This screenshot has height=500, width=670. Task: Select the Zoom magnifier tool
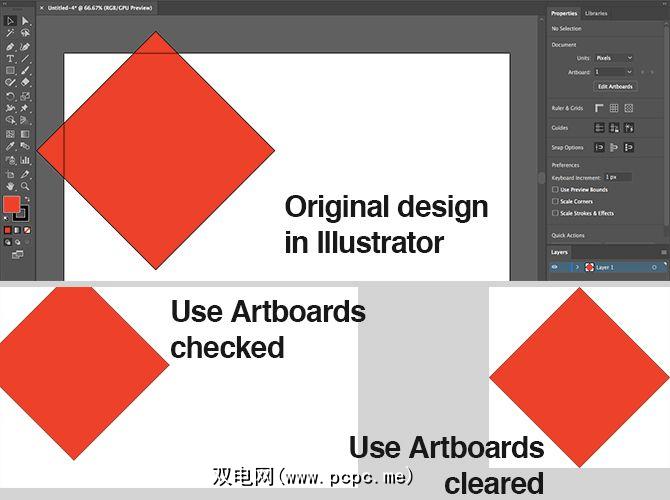25,186
